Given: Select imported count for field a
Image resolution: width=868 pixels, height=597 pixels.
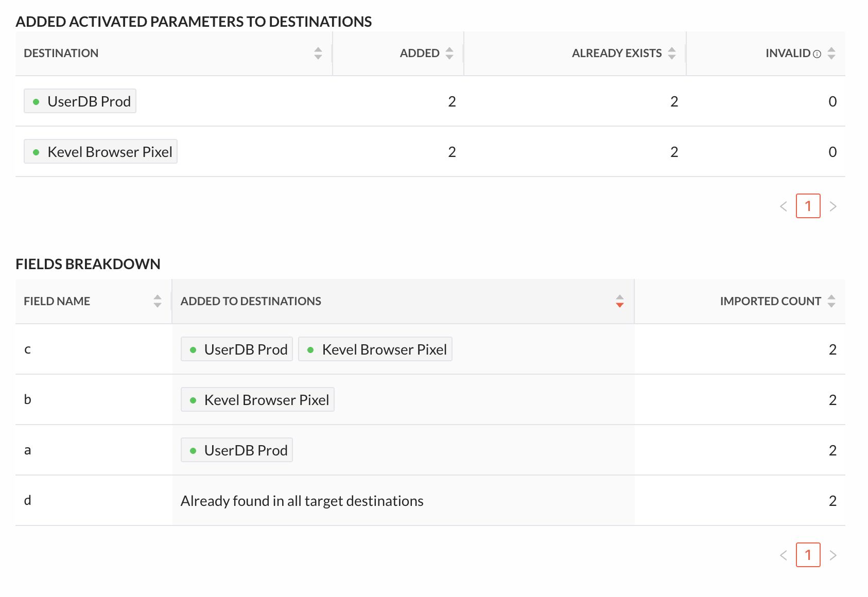Looking at the screenshot, I should (x=832, y=450).
